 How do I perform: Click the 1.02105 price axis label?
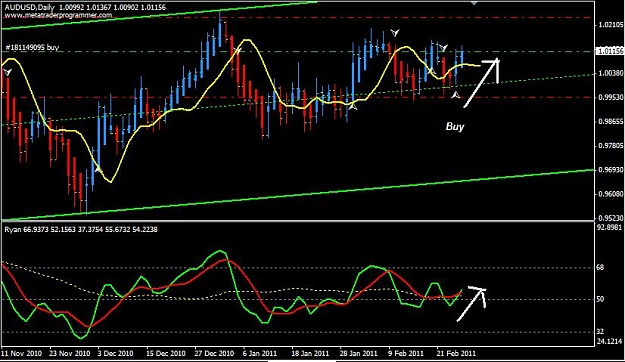tap(610, 25)
